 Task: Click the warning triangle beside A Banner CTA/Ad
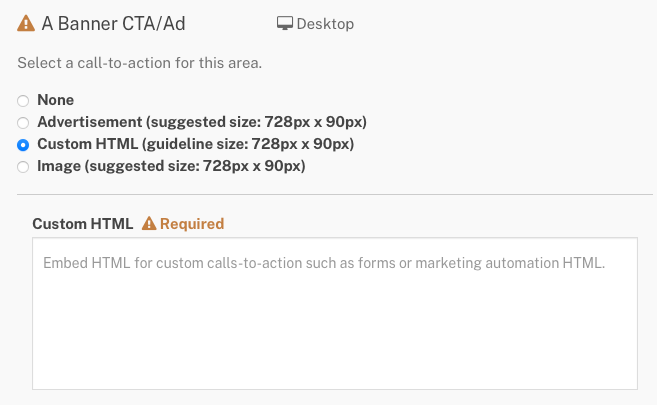click(26, 23)
